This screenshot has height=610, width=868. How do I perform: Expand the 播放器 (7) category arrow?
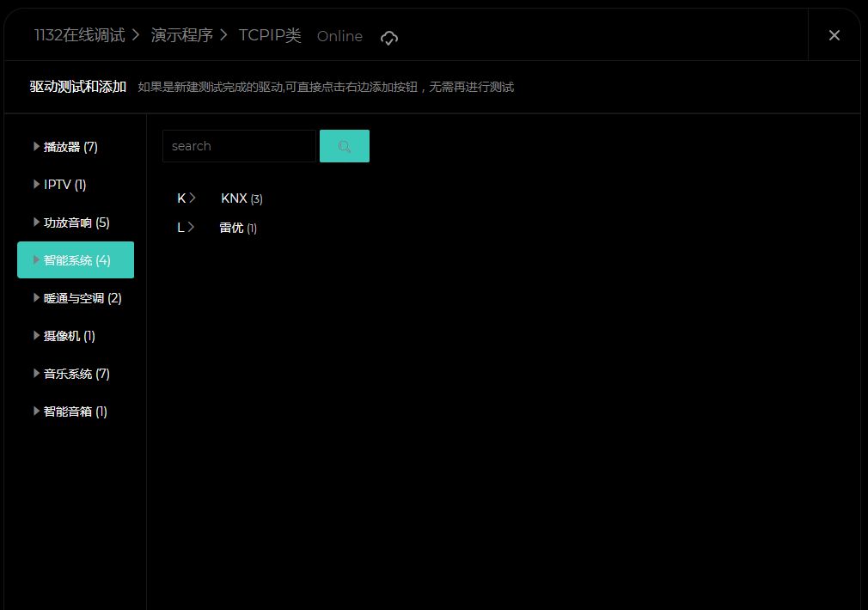coord(37,147)
